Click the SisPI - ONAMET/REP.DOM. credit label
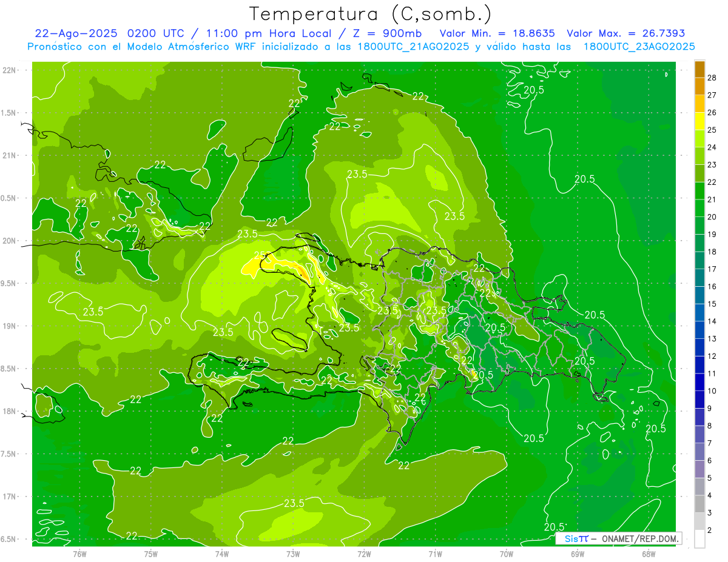 pyautogui.click(x=618, y=538)
